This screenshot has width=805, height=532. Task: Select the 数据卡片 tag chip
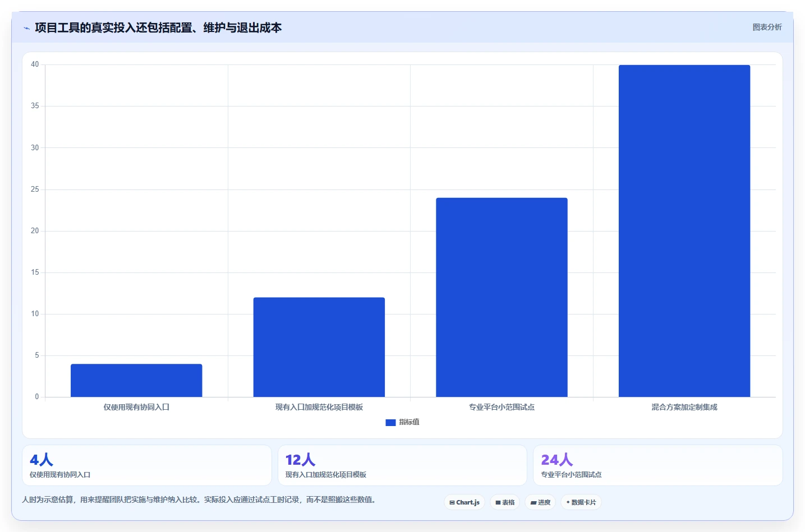(581, 502)
